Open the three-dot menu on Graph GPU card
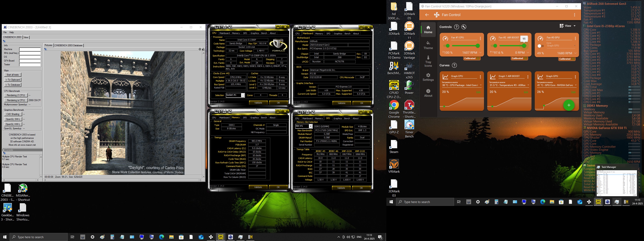The width and height of the screenshot is (644, 241). (x=575, y=77)
